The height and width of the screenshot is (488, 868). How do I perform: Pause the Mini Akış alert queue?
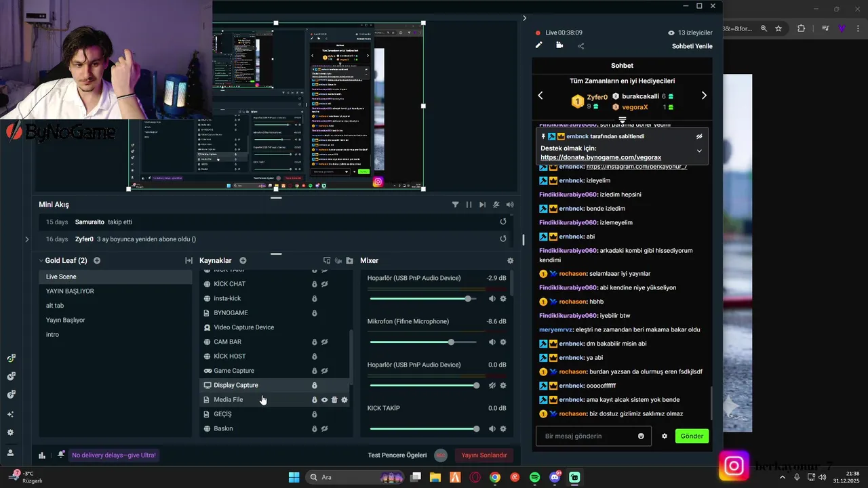[469, 205]
